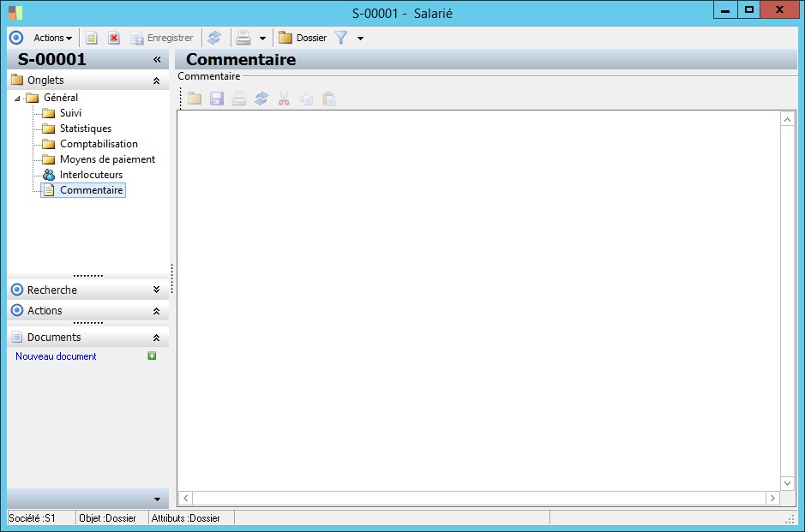The image size is (805, 532).
Task: Click the main toolbar refresh arrows icon
Action: pos(214,38)
